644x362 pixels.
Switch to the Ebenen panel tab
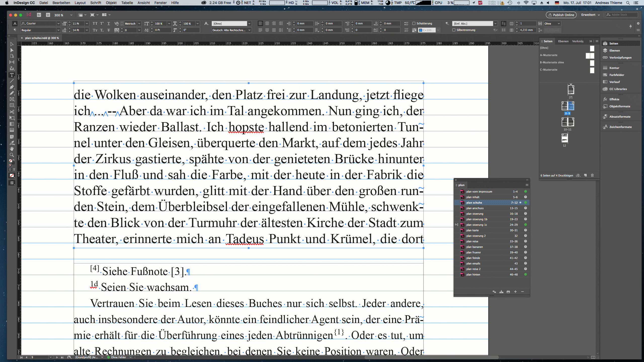click(563, 41)
